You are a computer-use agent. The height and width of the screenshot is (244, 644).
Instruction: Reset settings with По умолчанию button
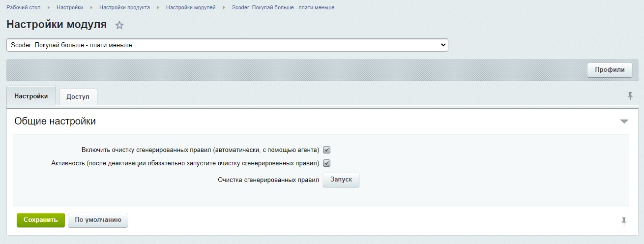(98, 220)
